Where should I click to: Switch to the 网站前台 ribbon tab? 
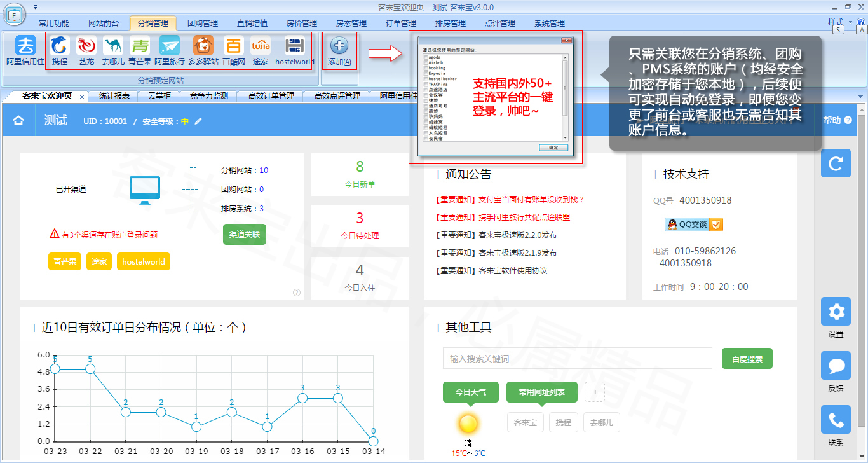[104, 23]
